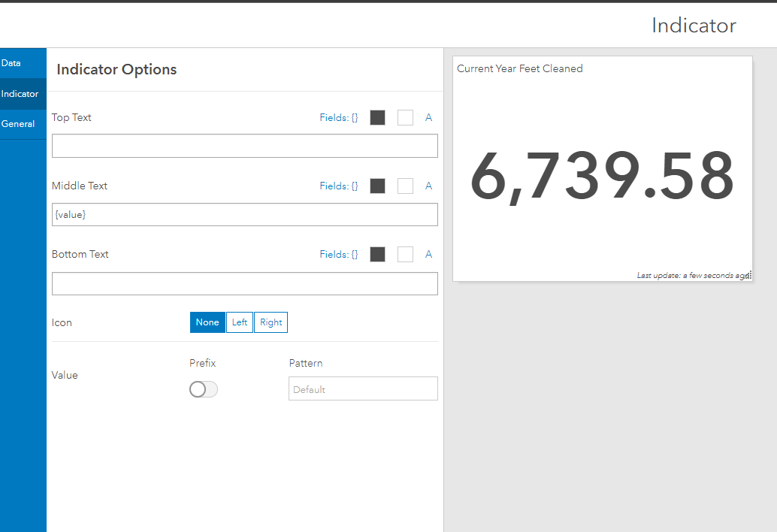
Task: Insert a field into Bottom Text
Action: coord(339,255)
